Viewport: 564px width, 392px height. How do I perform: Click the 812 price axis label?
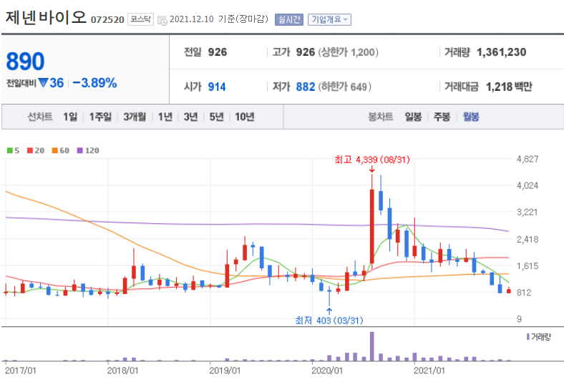coord(524,293)
